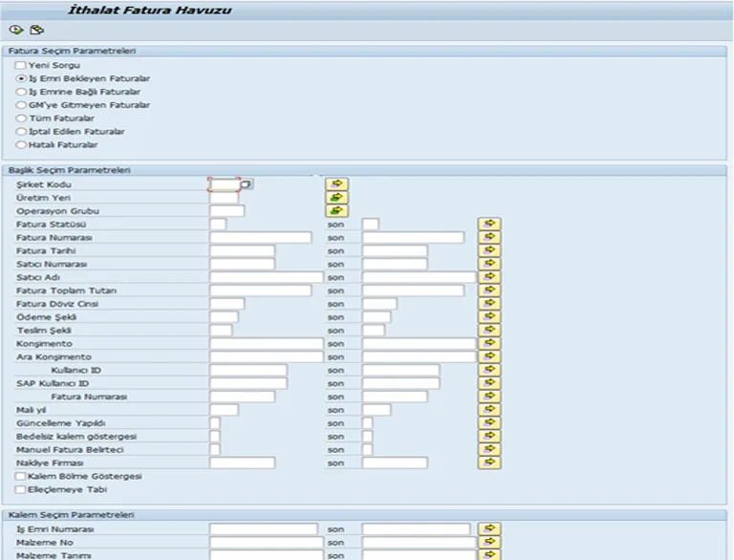Tick the Elleçlemeye Tabi checkbox
The image size is (734, 560).
coord(21,489)
